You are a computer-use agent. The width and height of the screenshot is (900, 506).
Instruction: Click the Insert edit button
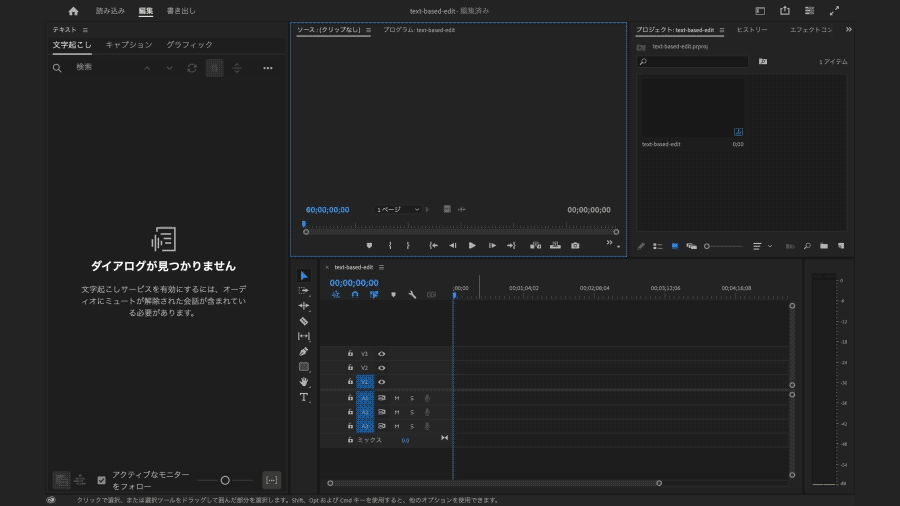(536, 246)
